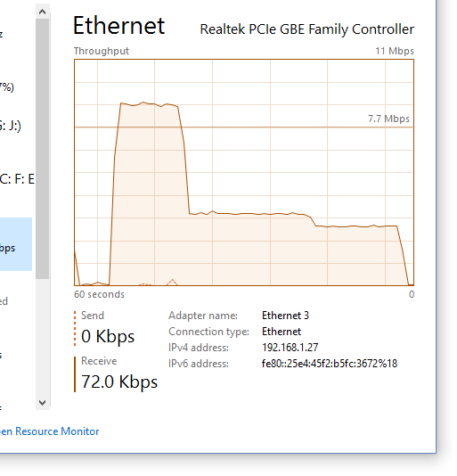Click the solid Receive legend line
The image size is (457, 476).
(x=75, y=374)
